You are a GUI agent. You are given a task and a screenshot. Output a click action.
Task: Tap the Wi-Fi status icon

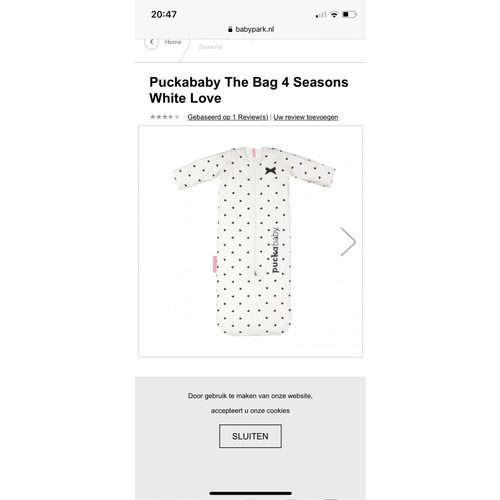[334, 14]
